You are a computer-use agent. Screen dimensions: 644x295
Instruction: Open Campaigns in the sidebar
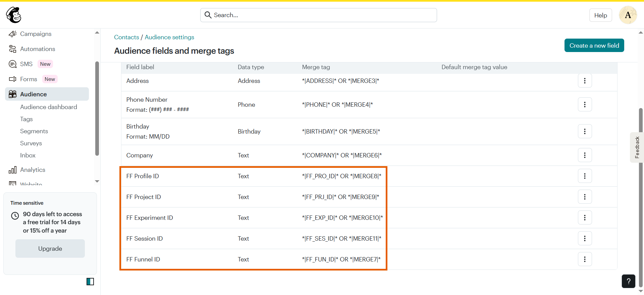point(36,34)
